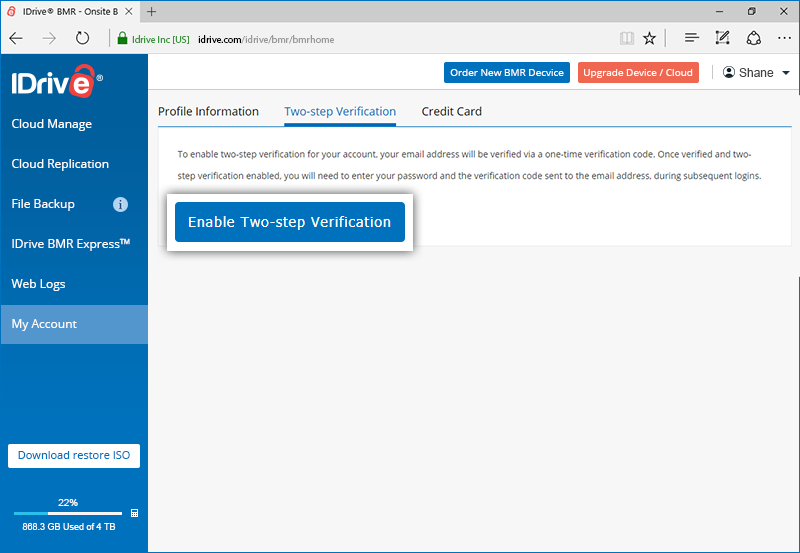Open IDrive BMR Express in sidebar
The image size is (800, 553).
(x=71, y=244)
